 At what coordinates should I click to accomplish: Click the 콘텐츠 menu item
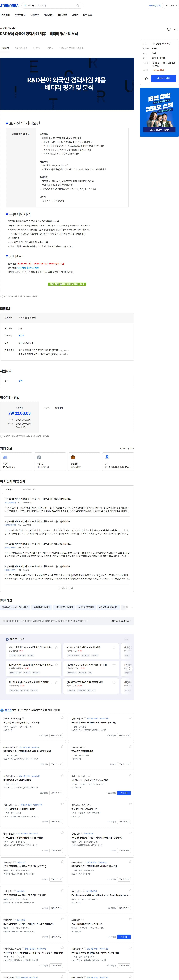(75, 15)
